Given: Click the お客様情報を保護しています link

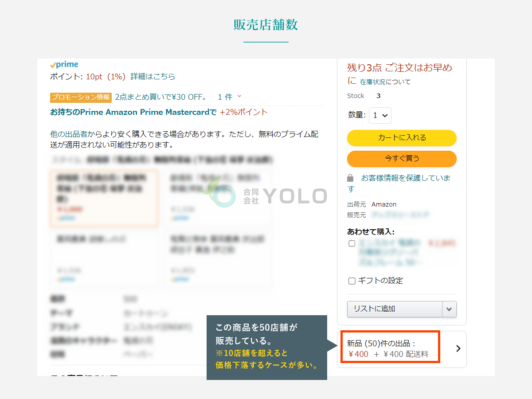Looking at the screenshot, I should point(399,183).
